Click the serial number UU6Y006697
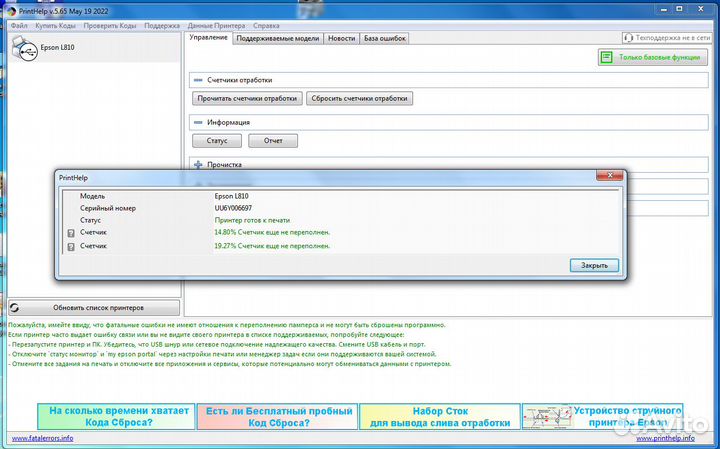This screenshot has height=449, width=720. [x=233, y=208]
